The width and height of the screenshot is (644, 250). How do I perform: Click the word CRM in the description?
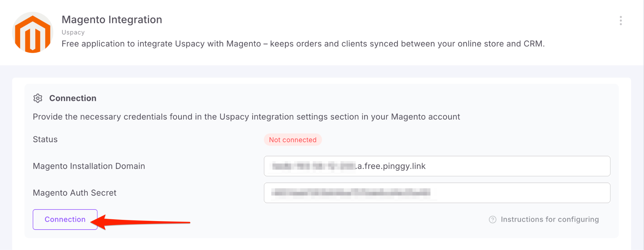(x=533, y=44)
